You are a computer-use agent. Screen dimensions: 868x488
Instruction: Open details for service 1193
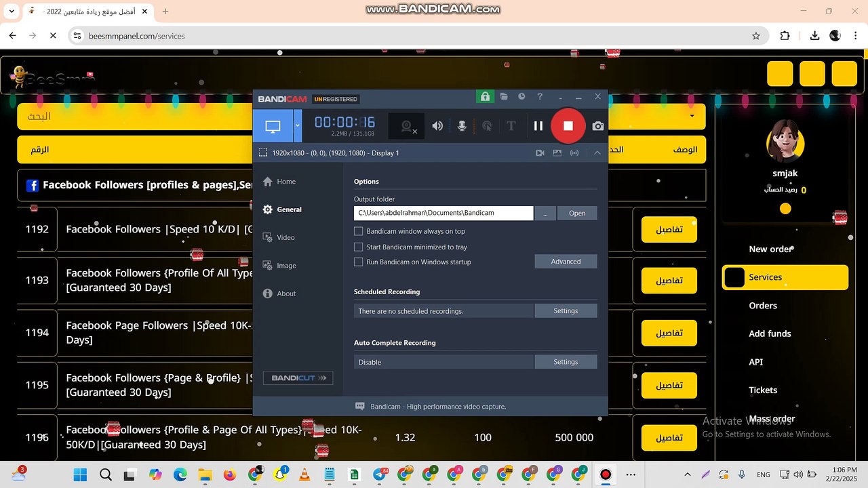coord(669,281)
